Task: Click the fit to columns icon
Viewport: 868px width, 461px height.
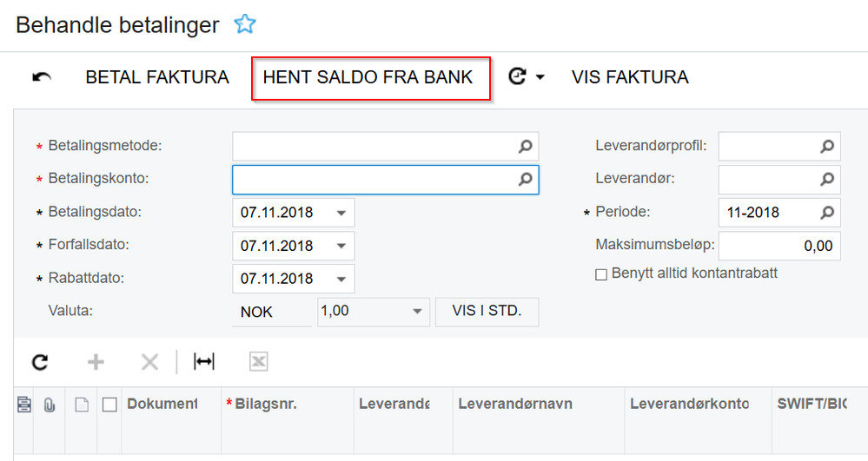Action: click(204, 362)
